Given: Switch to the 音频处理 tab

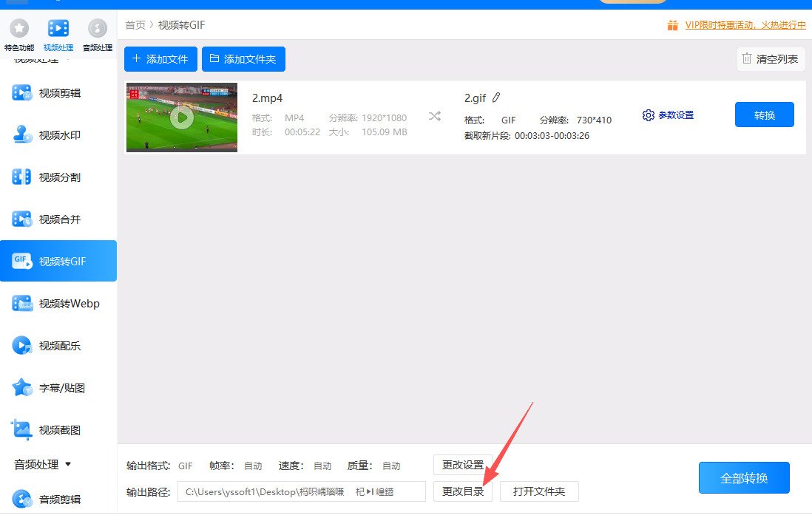Looking at the screenshot, I should point(98,35).
